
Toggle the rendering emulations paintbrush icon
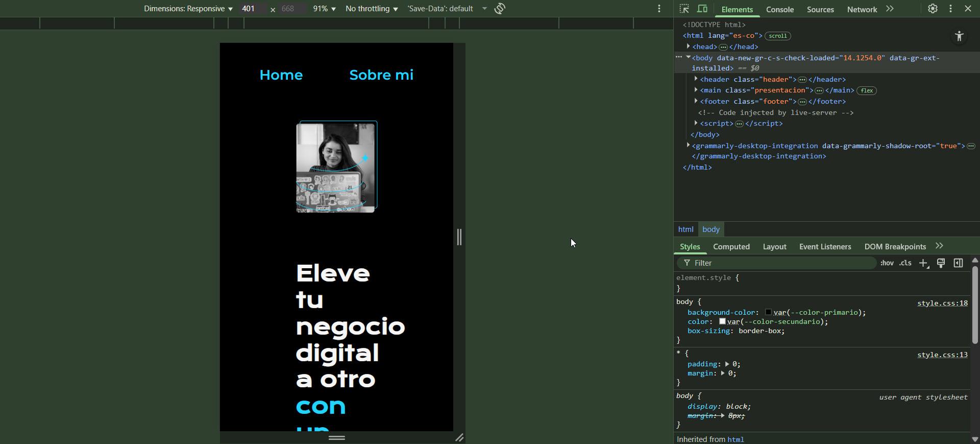click(941, 263)
